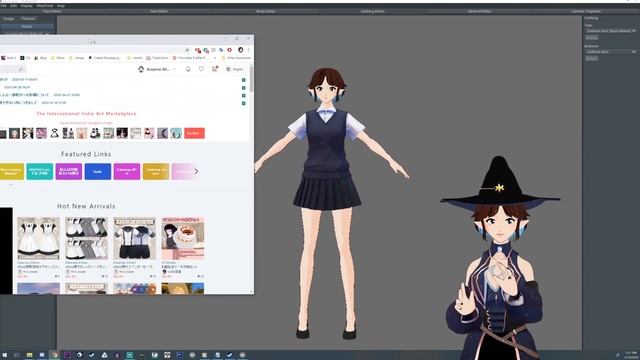
Task: Select the Design tab in left panel
Action: coord(9,18)
